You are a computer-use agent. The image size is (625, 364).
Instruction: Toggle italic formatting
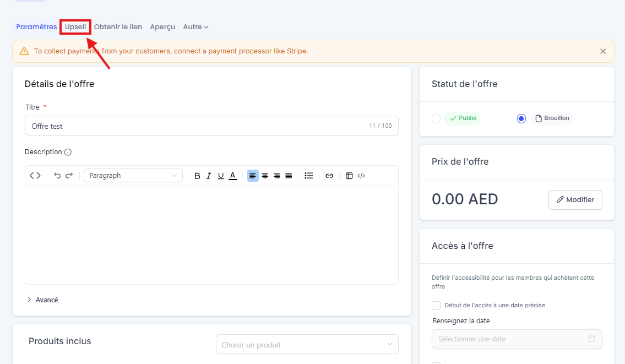tap(209, 176)
